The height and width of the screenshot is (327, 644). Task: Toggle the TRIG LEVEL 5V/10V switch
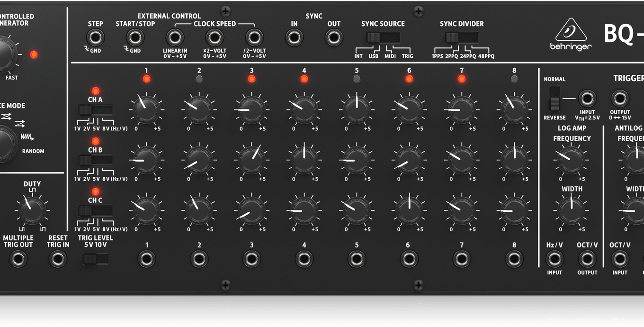point(95,259)
